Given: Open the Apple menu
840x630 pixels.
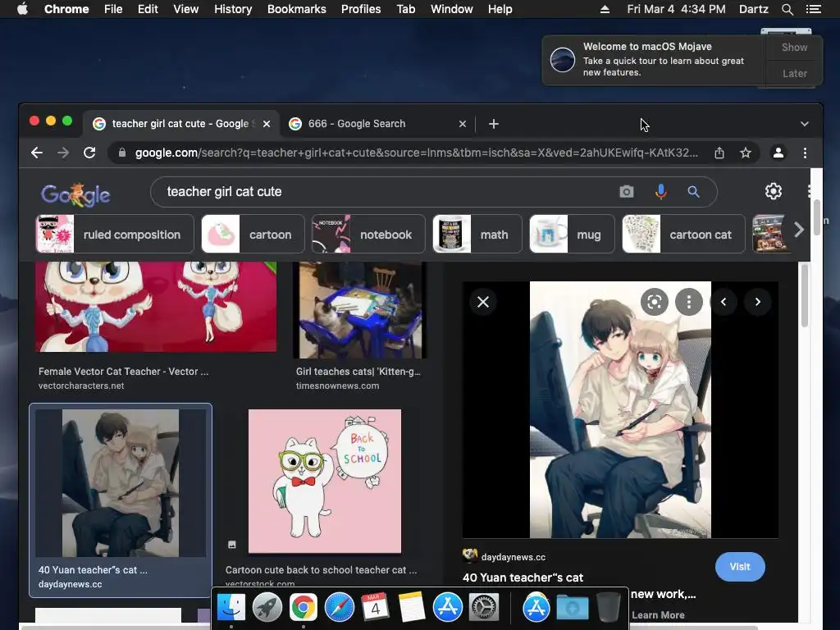Looking at the screenshot, I should [x=22, y=9].
